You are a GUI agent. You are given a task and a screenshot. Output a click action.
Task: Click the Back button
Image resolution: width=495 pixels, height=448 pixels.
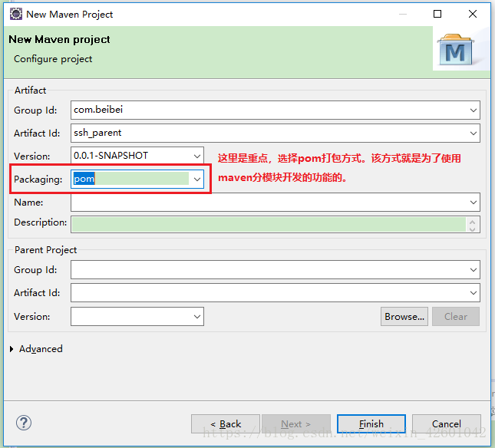tap(226, 424)
